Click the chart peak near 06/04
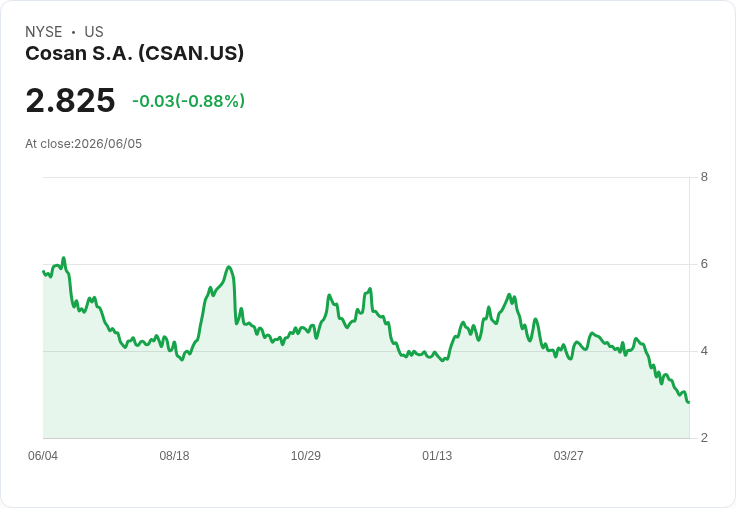 64,258
